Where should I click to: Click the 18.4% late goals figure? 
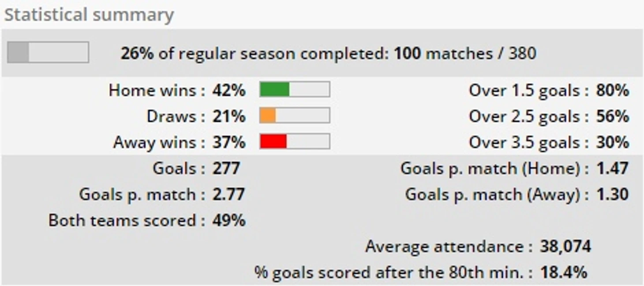[x=563, y=272]
